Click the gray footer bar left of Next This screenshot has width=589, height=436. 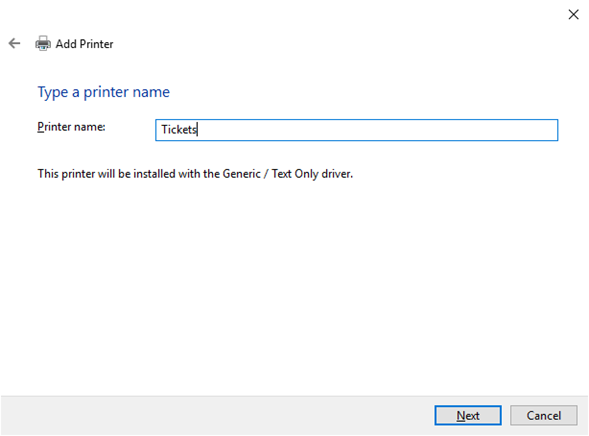click(218, 415)
